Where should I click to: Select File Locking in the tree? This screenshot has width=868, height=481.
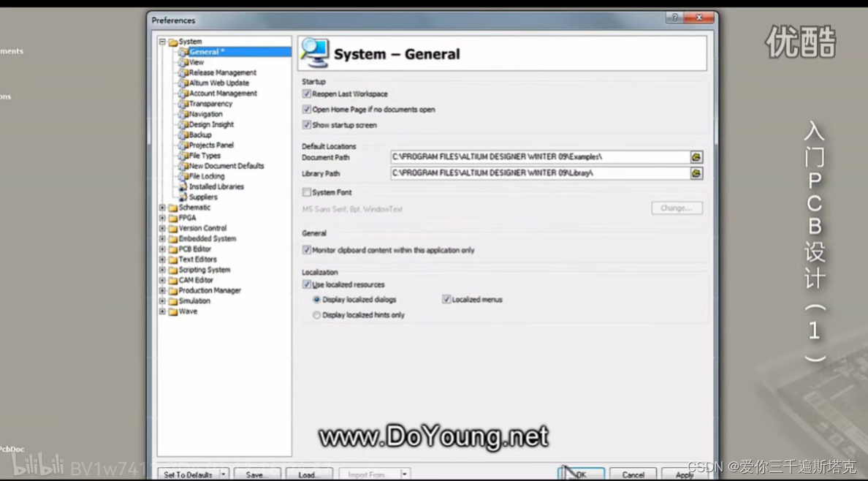pos(207,176)
